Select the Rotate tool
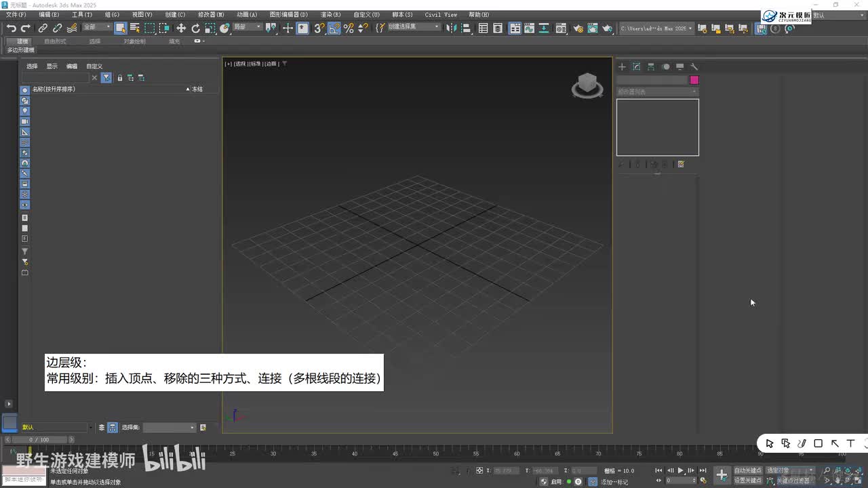 [x=195, y=28]
